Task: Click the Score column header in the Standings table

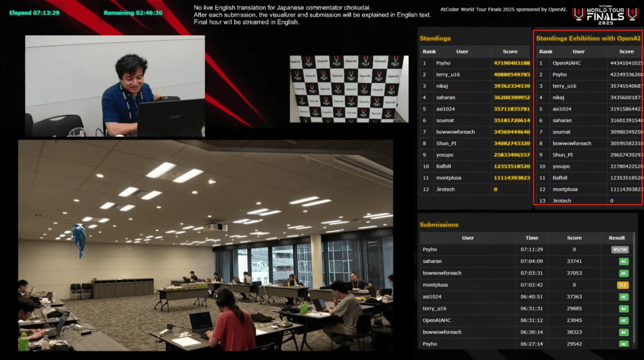Action: click(510, 51)
